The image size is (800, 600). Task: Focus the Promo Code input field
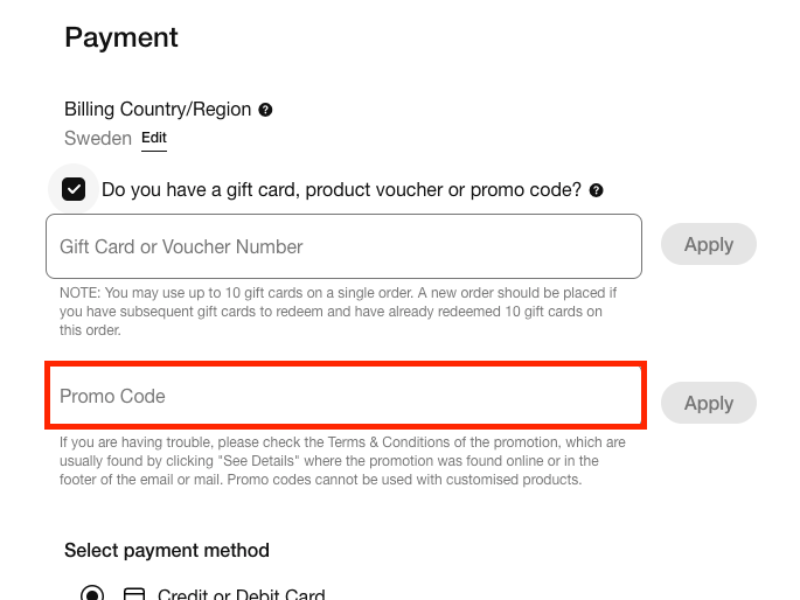(x=345, y=395)
